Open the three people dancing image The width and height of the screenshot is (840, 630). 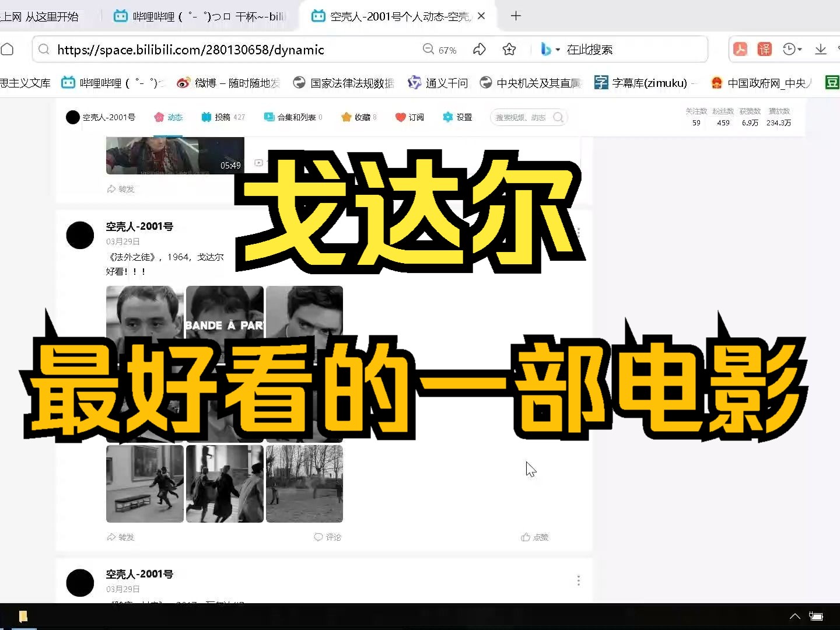[x=225, y=484]
